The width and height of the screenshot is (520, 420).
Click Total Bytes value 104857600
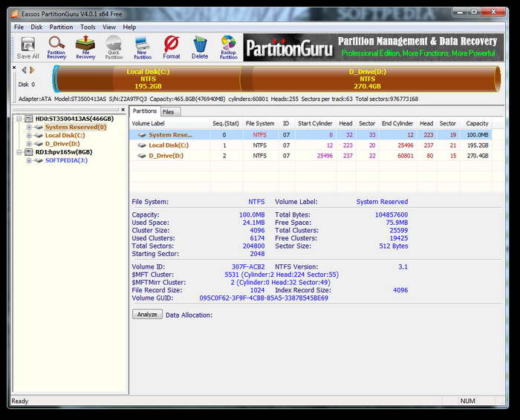391,214
